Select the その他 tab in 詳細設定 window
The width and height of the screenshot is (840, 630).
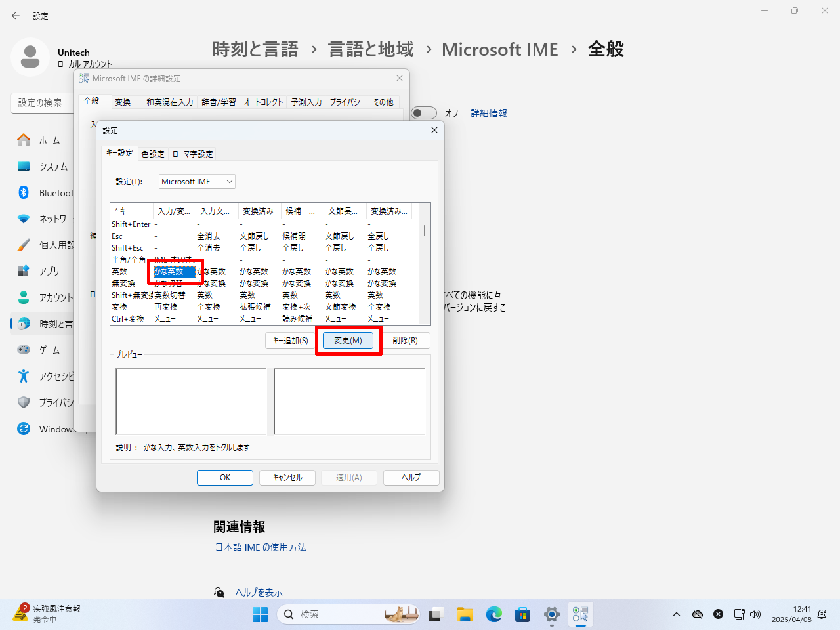coord(383,102)
